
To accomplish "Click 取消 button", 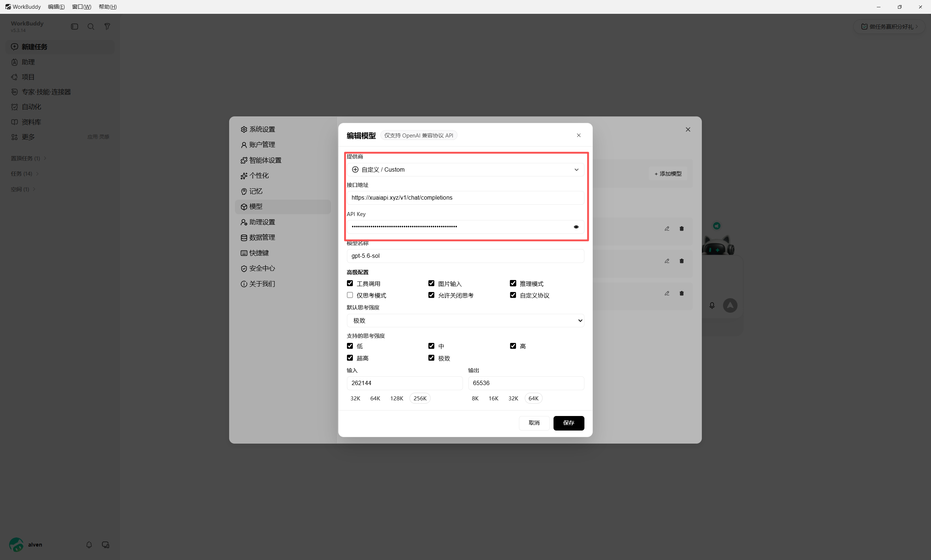I will [534, 423].
